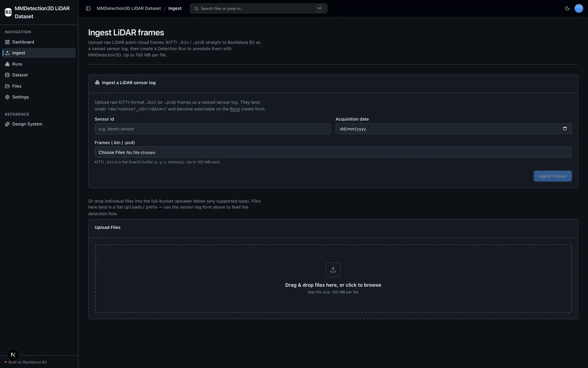Click the Settings gear icon
This screenshot has height=368, width=588.
point(7,97)
